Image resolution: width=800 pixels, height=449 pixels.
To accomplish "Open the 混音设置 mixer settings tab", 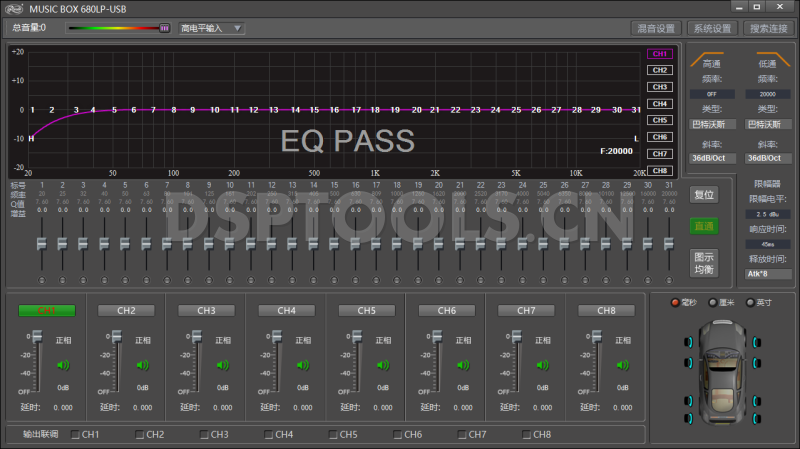I will (x=657, y=28).
